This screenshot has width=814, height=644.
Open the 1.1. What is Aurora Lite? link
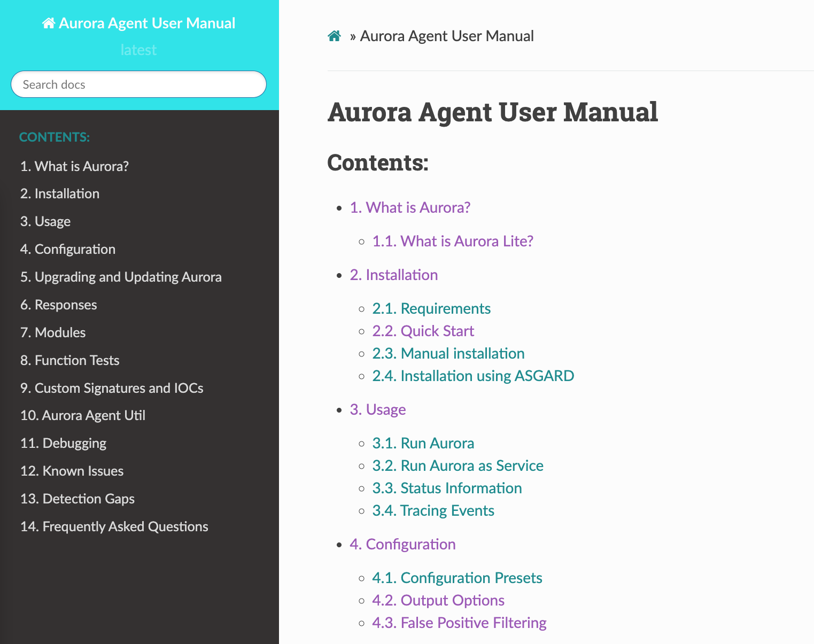[x=453, y=241]
